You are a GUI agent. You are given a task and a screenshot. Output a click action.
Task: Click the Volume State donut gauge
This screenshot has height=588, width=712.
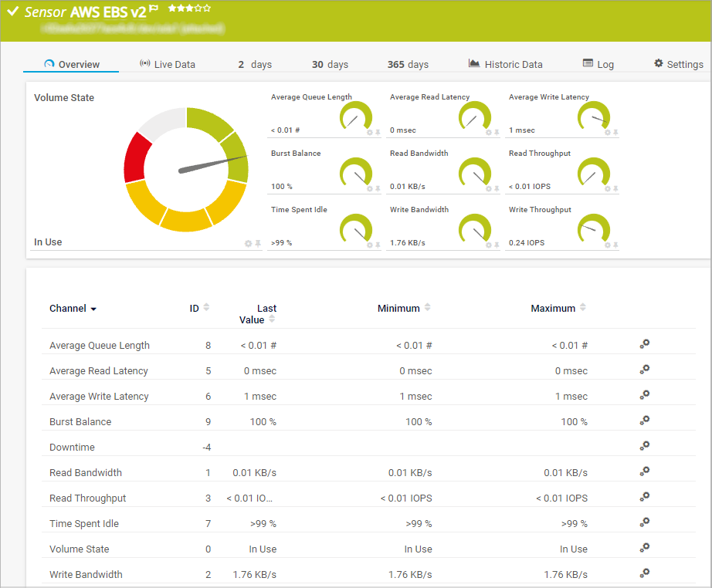[x=185, y=170]
